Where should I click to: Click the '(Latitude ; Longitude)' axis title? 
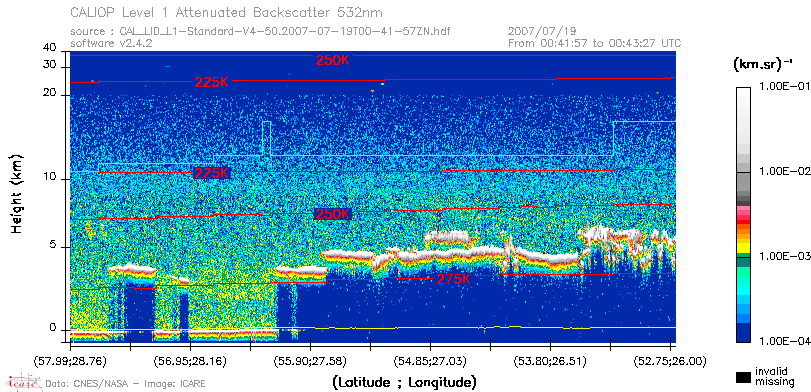404,383
